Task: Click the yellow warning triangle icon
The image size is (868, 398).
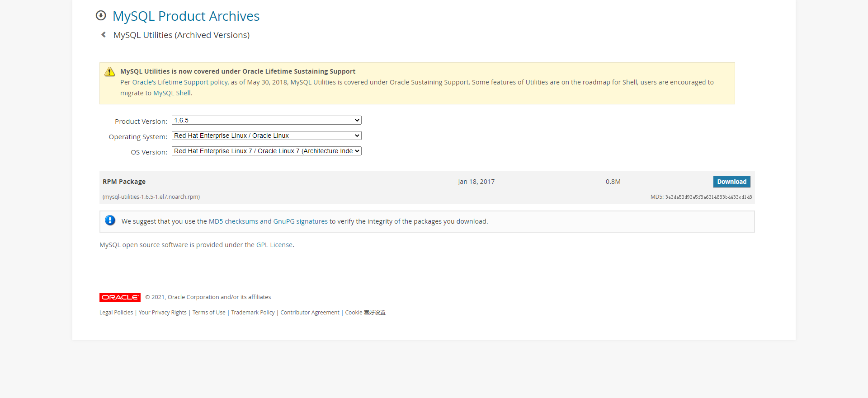Action: [109, 72]
